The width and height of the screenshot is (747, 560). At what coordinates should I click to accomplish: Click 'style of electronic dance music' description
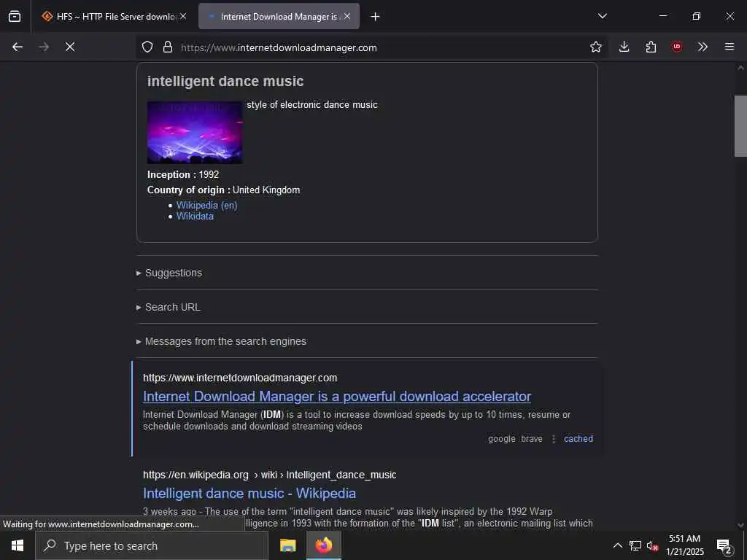point(312,105)
